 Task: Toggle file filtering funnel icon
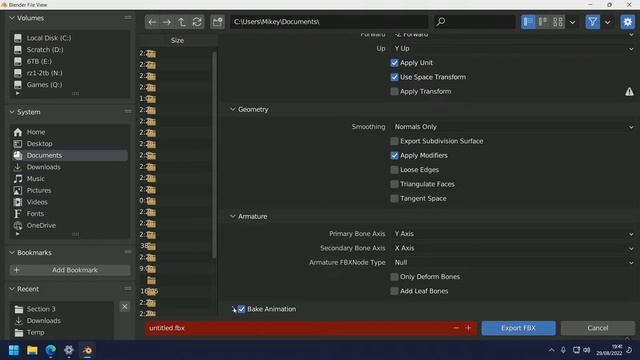coord(592,22)
